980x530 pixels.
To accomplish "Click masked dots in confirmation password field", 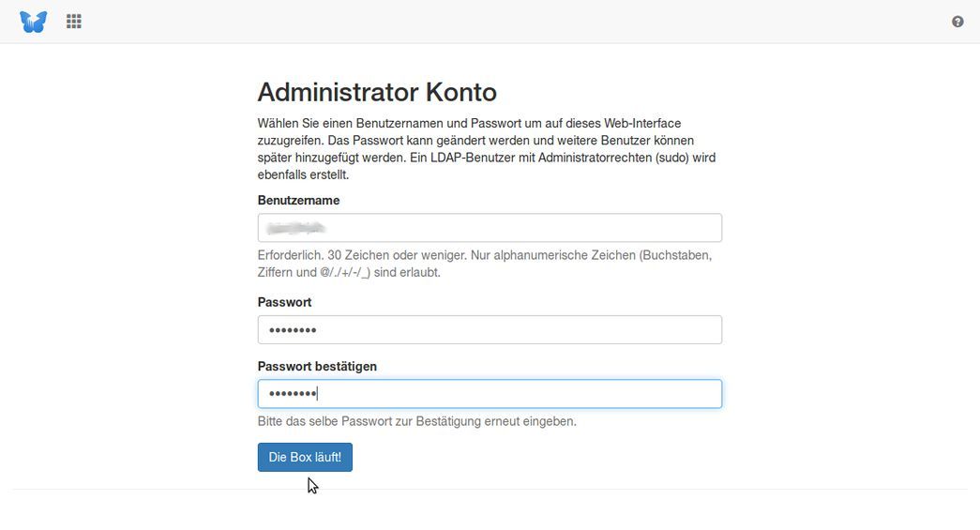I will pyautogui.click(x=293, y=394).
